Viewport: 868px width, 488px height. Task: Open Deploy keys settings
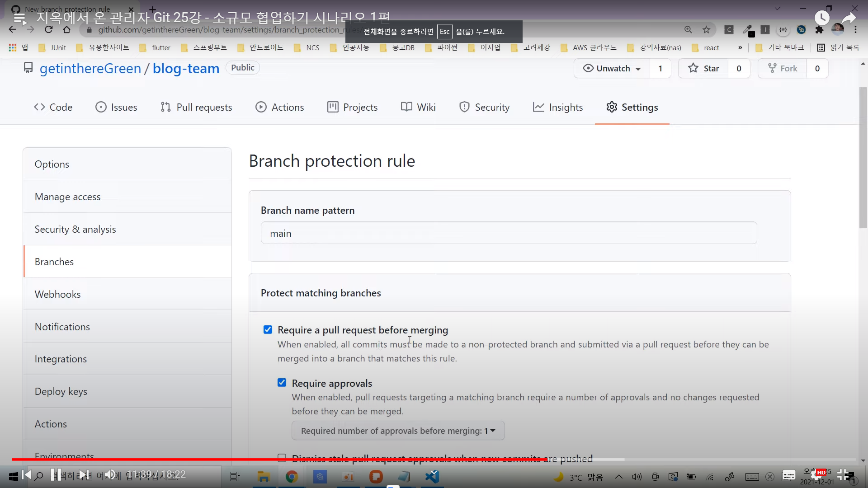(x=127, y=391)
